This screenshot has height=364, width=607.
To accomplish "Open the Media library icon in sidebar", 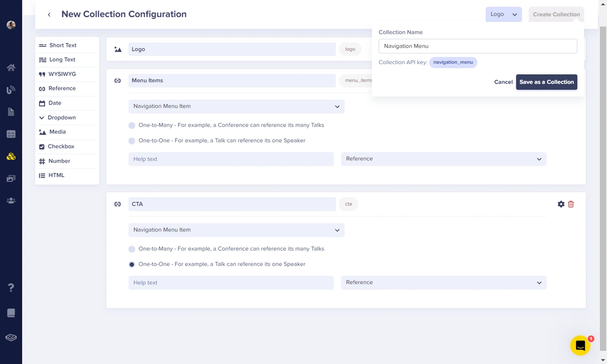I will 11,178.
